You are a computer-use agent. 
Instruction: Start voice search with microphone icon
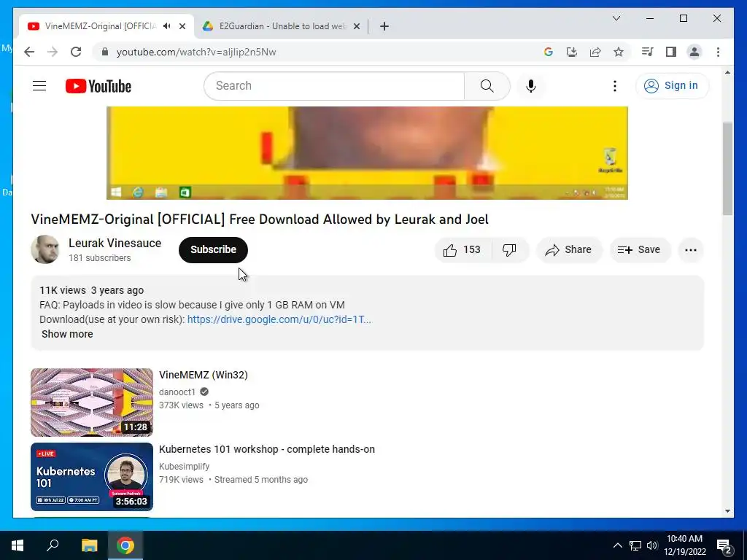click(x=531, y=86)
